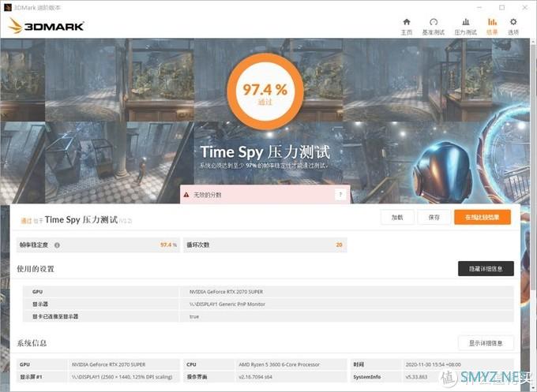
Task: Hide details (隐藏详细信息) button
Action: [486, 269]
